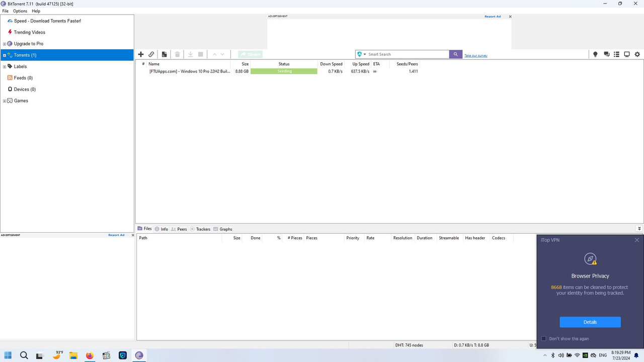Click the lightbulb icon in toolbar
The width and height of the screenshot is (644, 362).
595,54
